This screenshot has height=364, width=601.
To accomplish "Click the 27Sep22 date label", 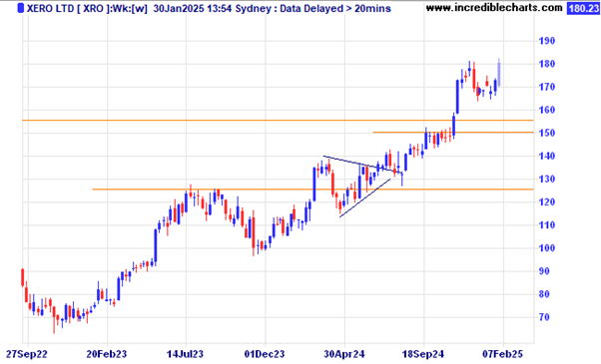I will tap(27, 354).
